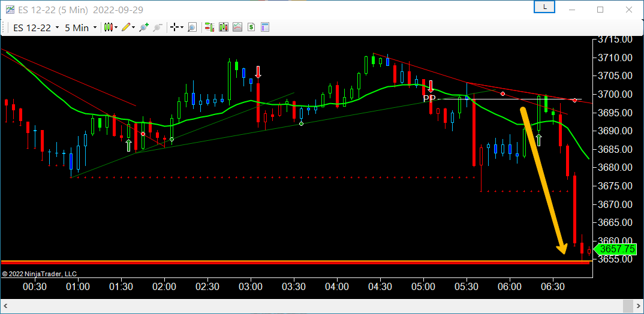Click the 06:30 time axis label
Screen dimensions: 644x314
553,286
